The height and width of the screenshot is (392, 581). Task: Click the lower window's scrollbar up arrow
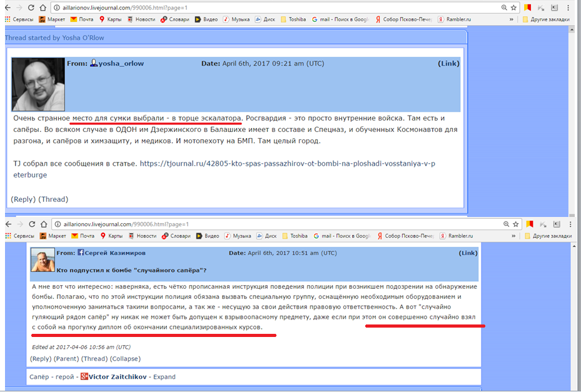(574, 246)
